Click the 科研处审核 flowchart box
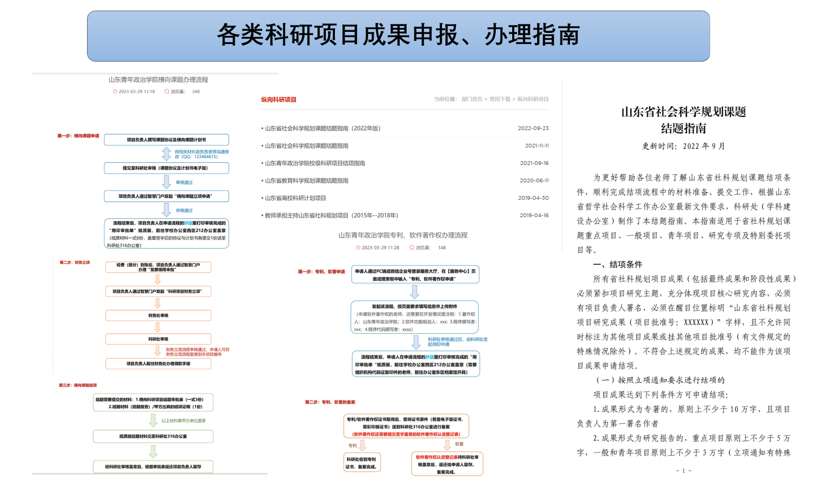This screenshot has height=504, width=828. tap(158, 339)
